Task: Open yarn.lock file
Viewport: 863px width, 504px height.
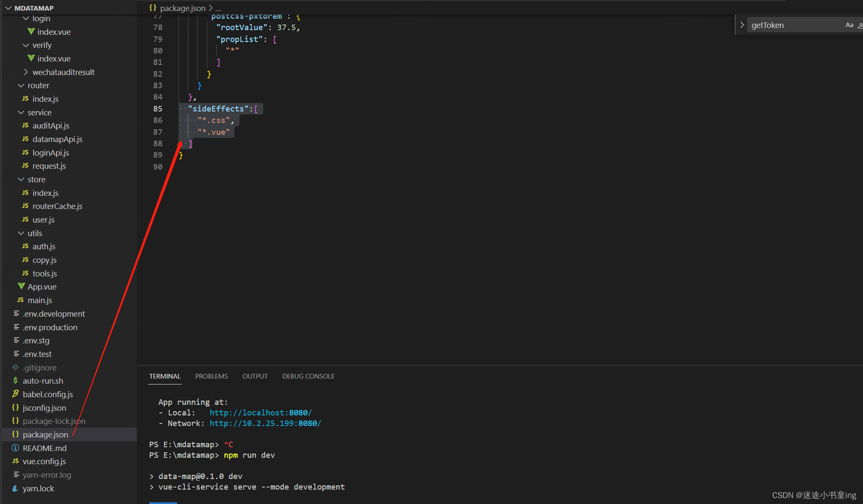Action: [x=38, y=488]
